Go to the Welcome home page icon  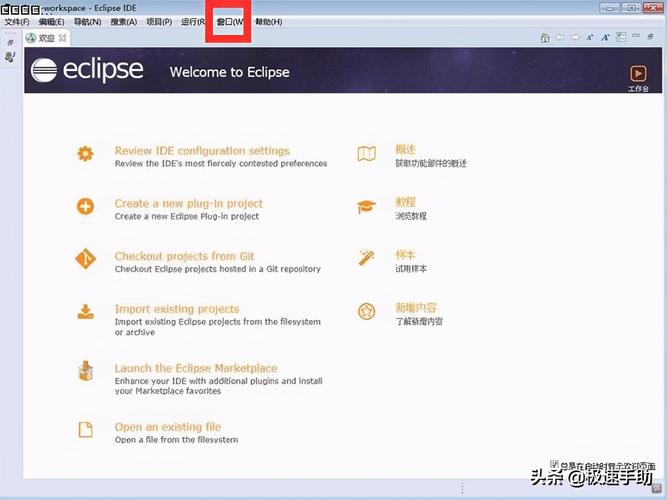[545, 38]
